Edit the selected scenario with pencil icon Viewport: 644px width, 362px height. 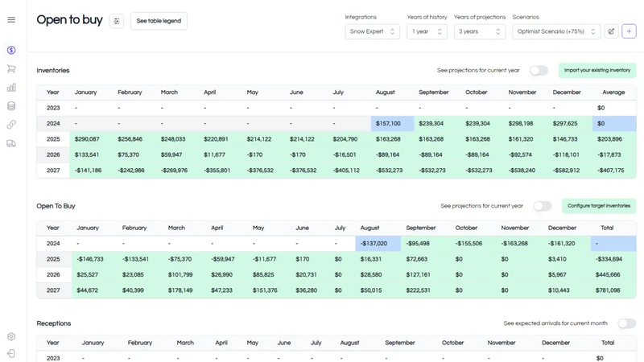611,31
